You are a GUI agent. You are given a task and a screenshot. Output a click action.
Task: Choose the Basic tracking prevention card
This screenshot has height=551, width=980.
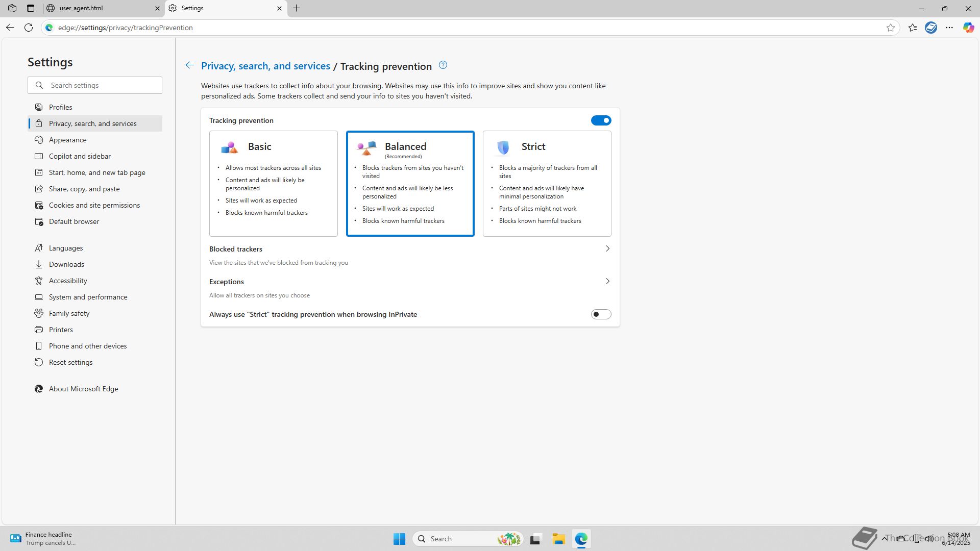[x=273, y=184]
